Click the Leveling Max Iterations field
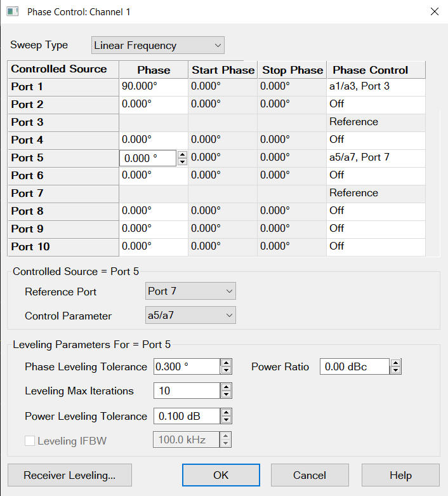 tap(187, 391)
